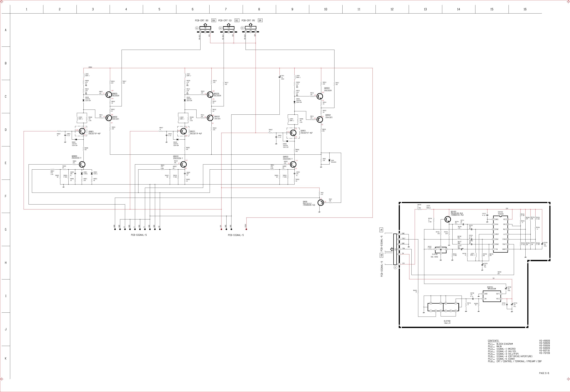Click the Q6Y50 2SC2412K-R,S part label
Screen dimensions: 570x392
coord(457,213)
